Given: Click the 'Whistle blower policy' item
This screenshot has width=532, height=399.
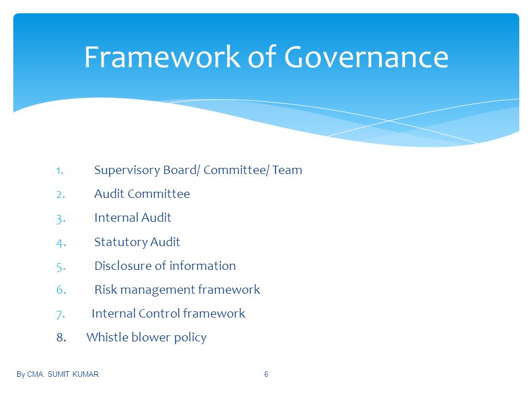Looking at the screenshot, I should pos(146,337).
